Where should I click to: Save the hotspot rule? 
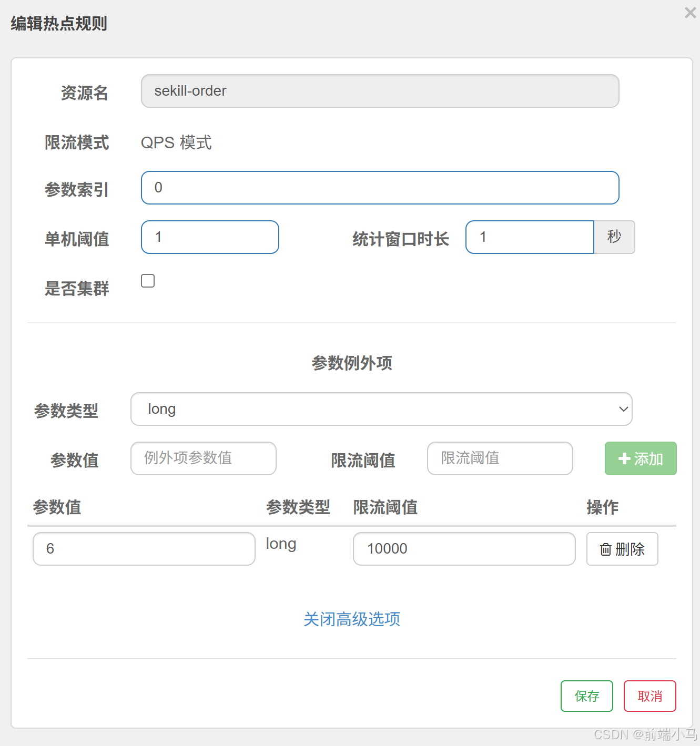pyautogui.click(x=587, y=696)
